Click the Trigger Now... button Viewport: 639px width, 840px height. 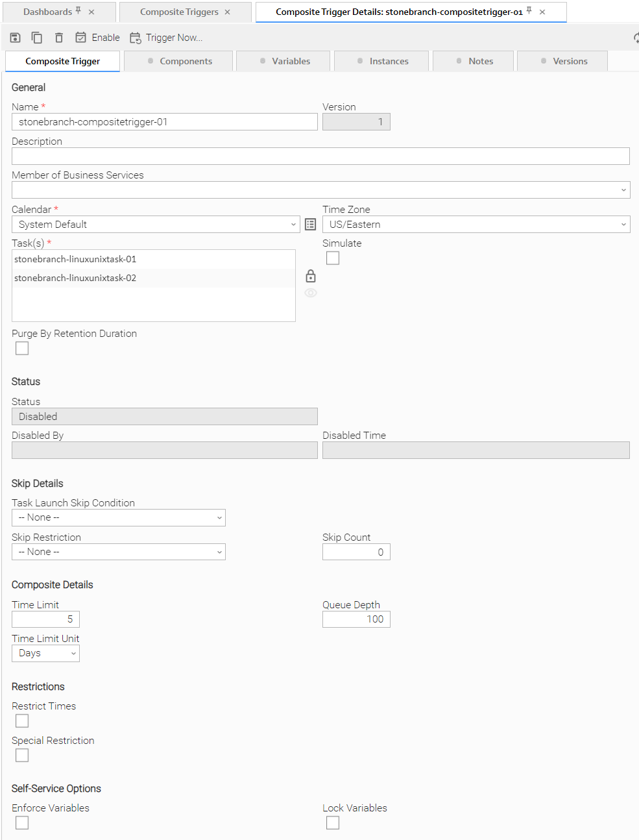click(x=166, y=38)
